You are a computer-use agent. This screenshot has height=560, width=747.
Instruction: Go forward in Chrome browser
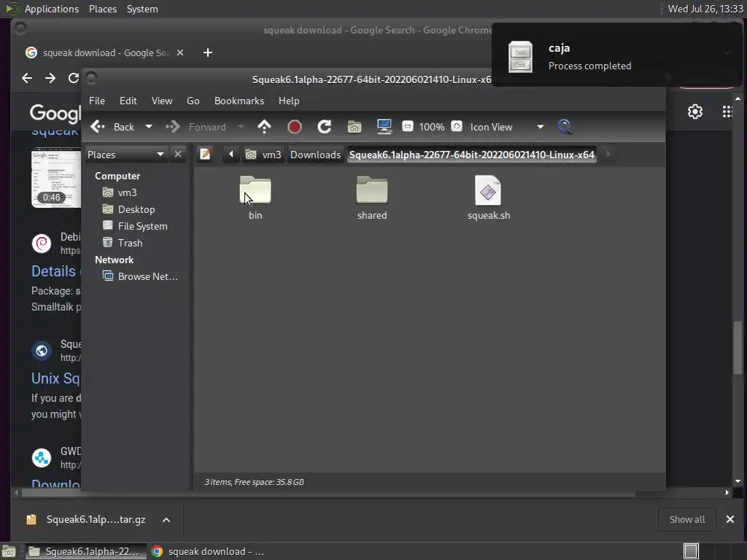50,78
